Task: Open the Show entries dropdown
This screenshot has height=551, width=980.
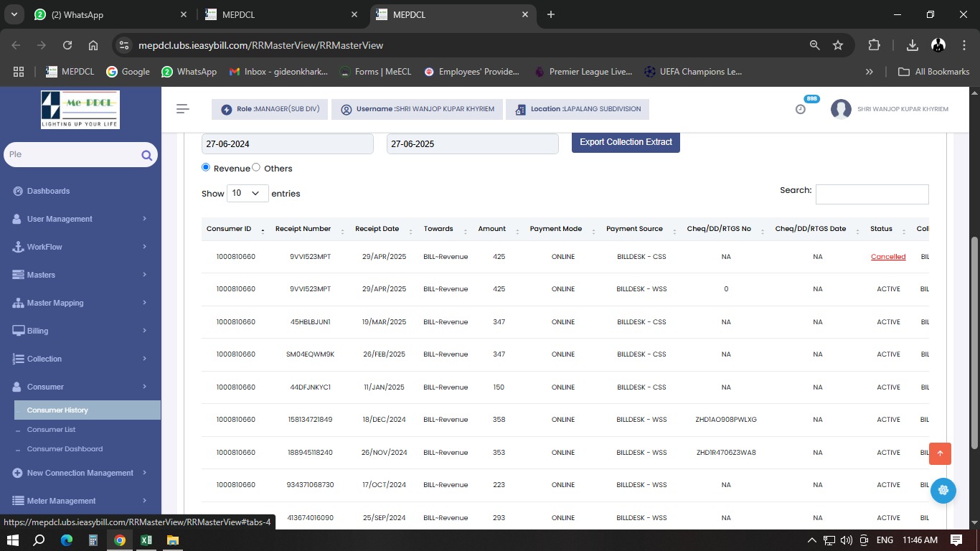Action: [x=248, y=193]
